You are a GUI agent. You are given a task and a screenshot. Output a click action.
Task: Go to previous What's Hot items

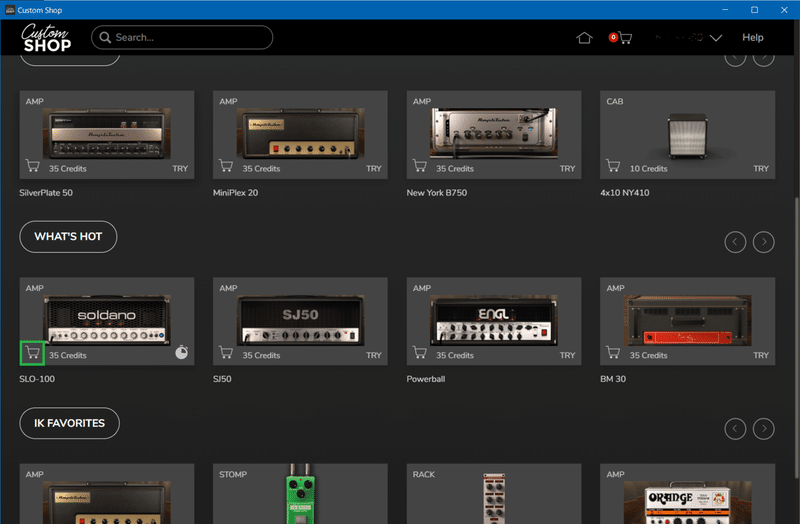tap(735, 242)
